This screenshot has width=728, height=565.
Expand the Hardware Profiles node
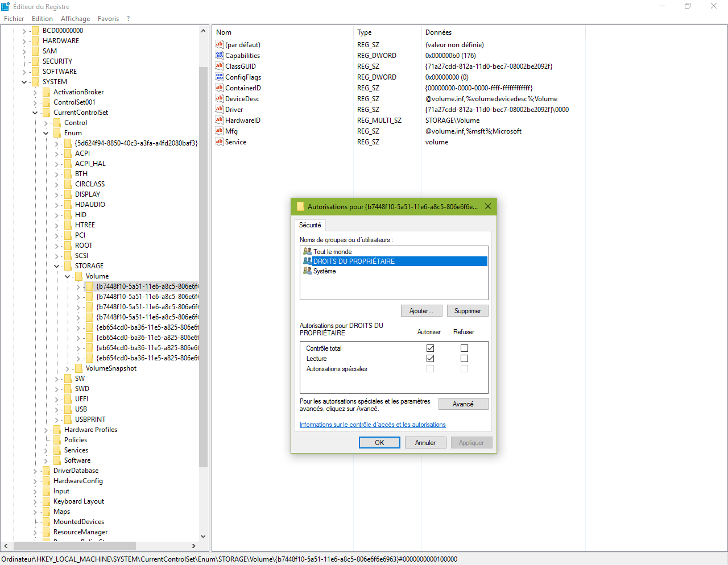46,430
